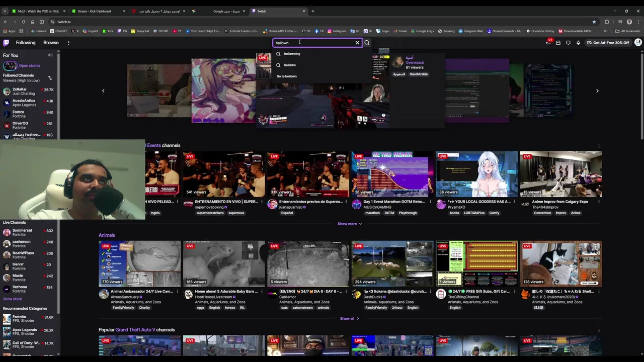Click the magnifier search button

[367, 43]
